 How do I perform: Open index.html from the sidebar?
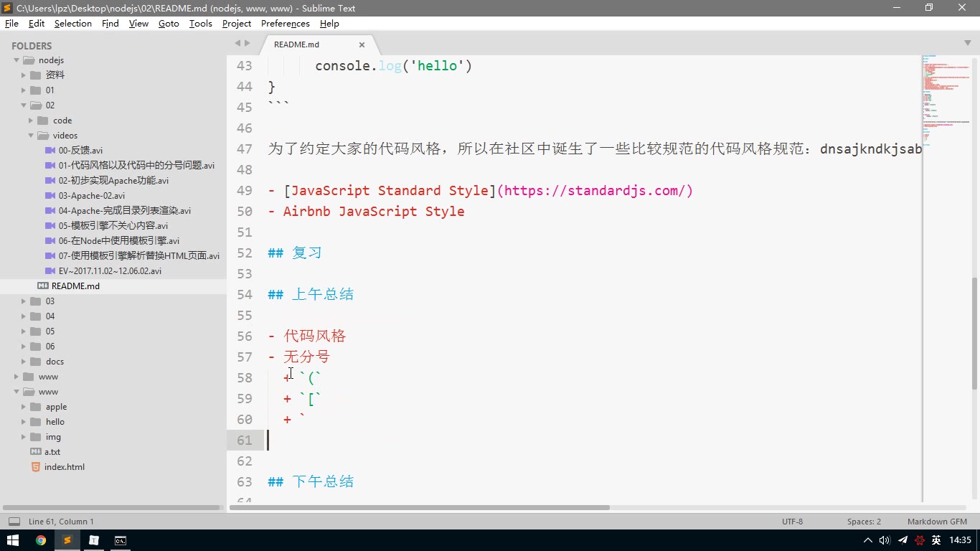tap(63, 466)
